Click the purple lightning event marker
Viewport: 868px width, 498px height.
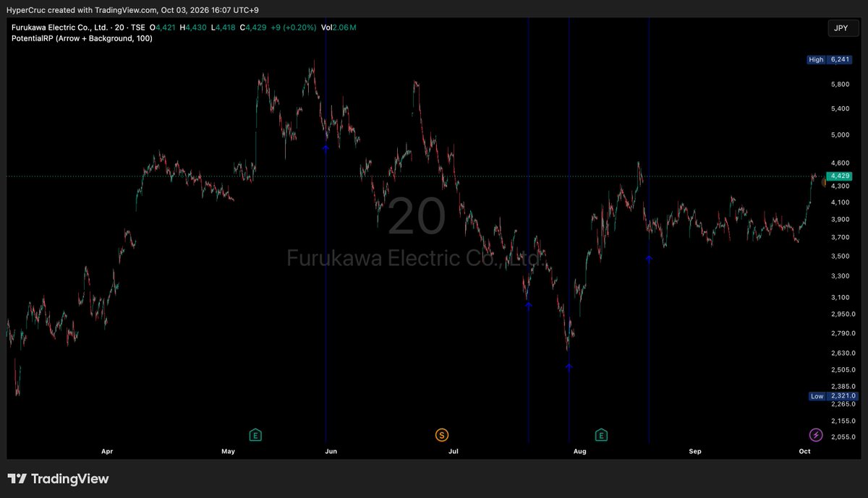815,434
